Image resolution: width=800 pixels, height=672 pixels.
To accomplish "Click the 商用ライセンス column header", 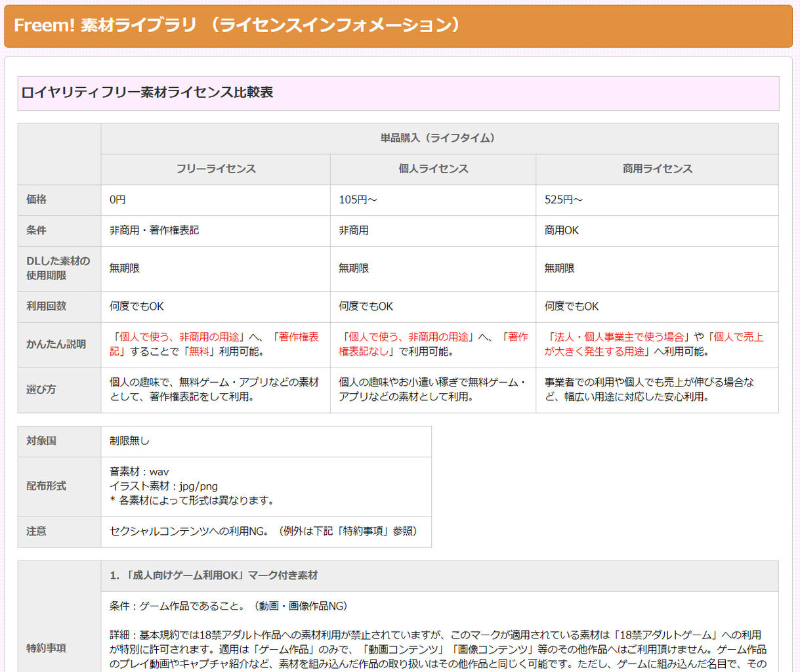I will [658, 169].
